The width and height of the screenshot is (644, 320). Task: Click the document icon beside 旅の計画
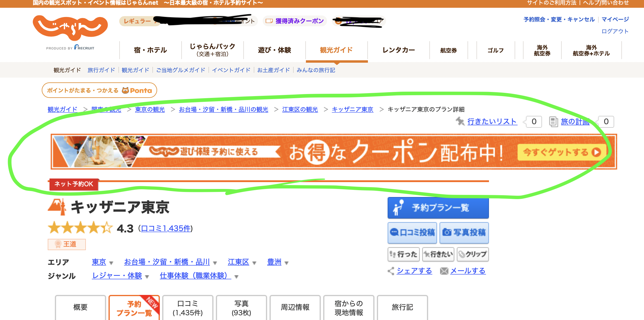(x=554, y=121)
